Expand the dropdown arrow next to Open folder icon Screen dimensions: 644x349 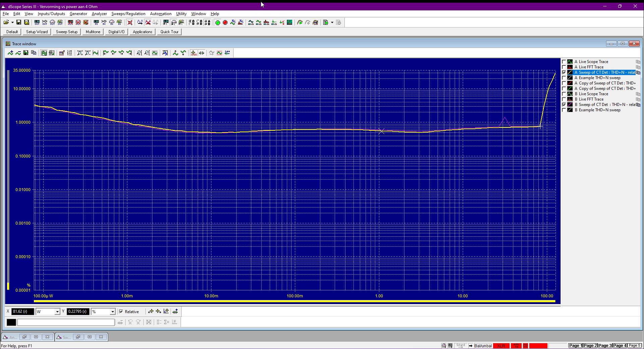pyautogui.click(x=12, y=22)
